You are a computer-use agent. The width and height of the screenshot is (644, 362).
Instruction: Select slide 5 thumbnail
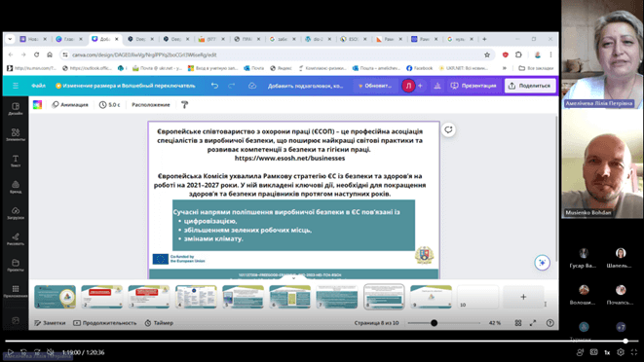pyautogui.click(x=243, y=297)
